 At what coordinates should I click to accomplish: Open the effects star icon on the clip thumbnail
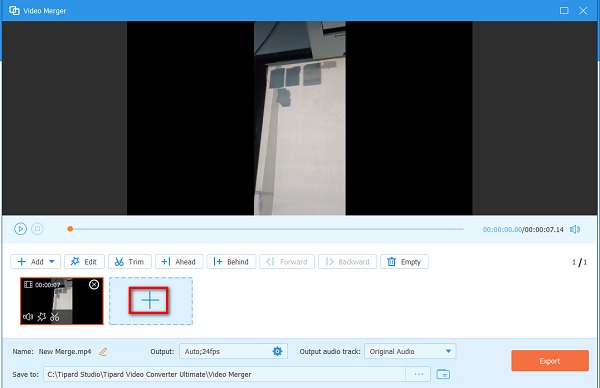tap(41, 317)
